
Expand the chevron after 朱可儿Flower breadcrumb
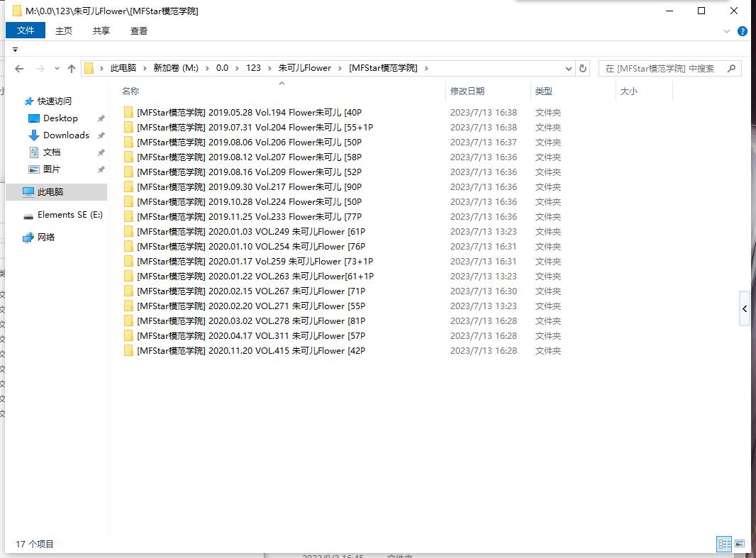pos(340,69)
